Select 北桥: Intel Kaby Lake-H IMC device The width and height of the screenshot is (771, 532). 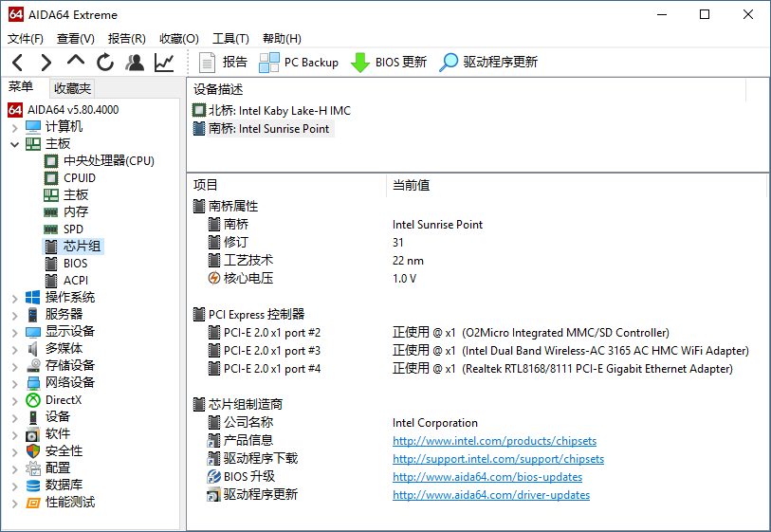[272, 111]
